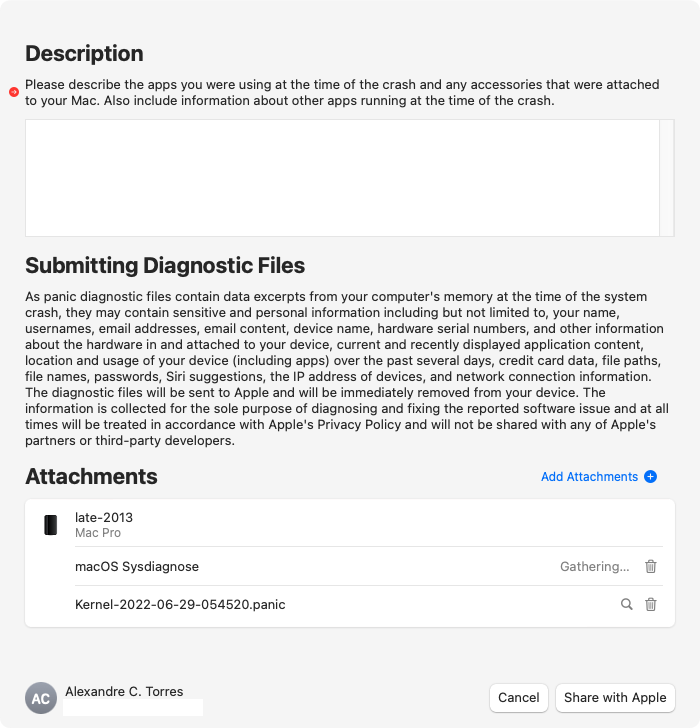Screen dimensions: 700x728
Task: Submit the report via Share with Apple
Action: (615, 697)
